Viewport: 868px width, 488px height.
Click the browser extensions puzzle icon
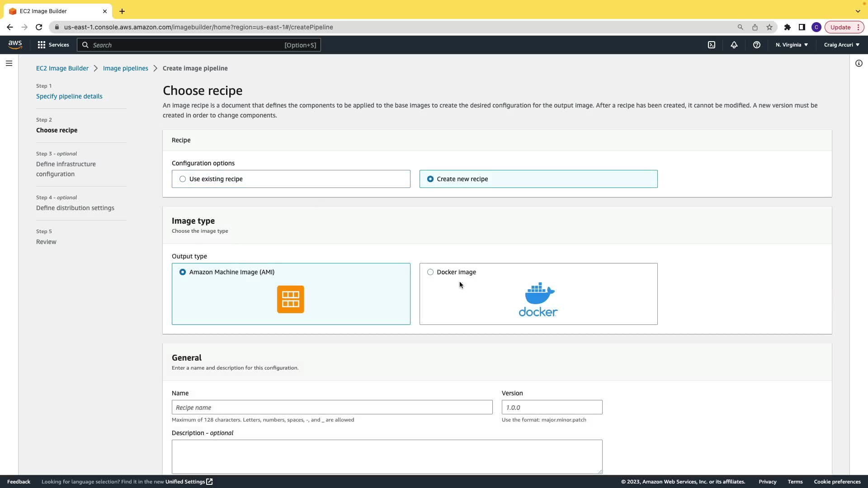[x=788, y=27]
